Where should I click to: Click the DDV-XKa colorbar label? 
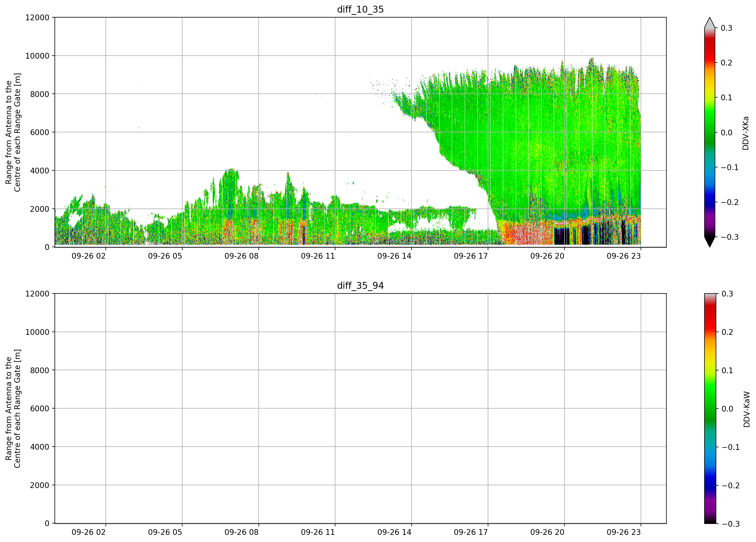745,133
